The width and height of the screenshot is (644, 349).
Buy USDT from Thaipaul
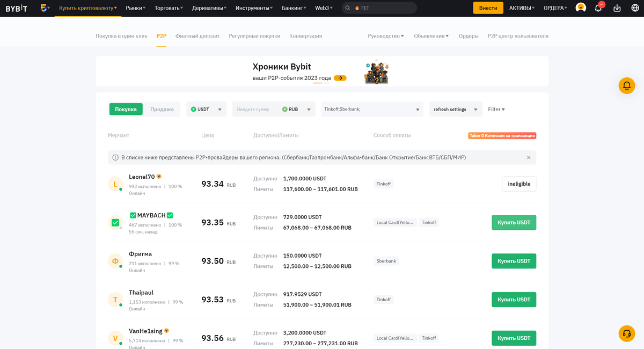point(514,300)
